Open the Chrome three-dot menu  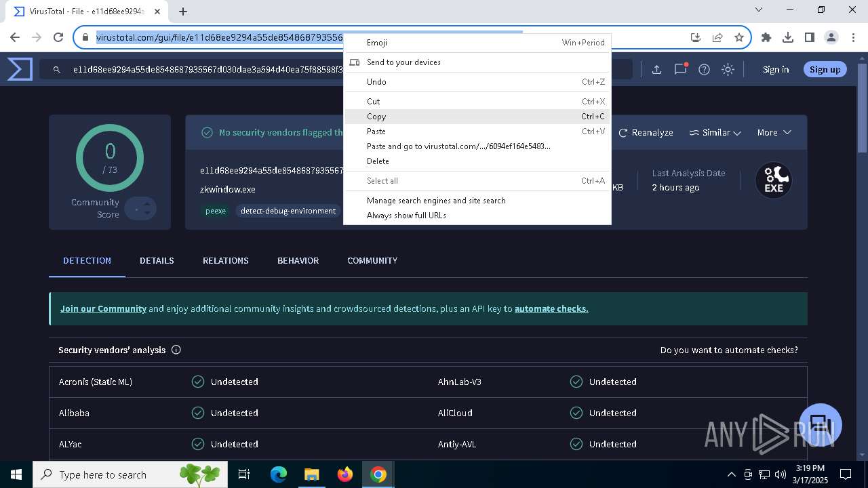(852, 37)
